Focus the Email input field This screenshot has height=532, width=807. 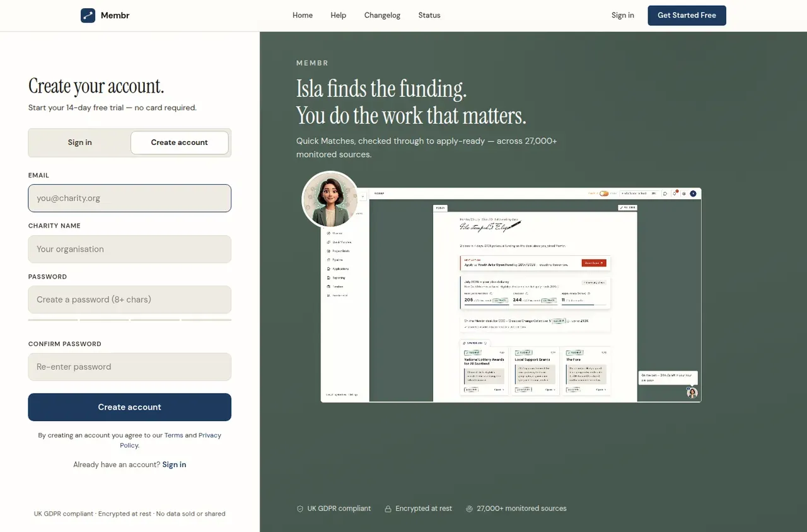130,198
